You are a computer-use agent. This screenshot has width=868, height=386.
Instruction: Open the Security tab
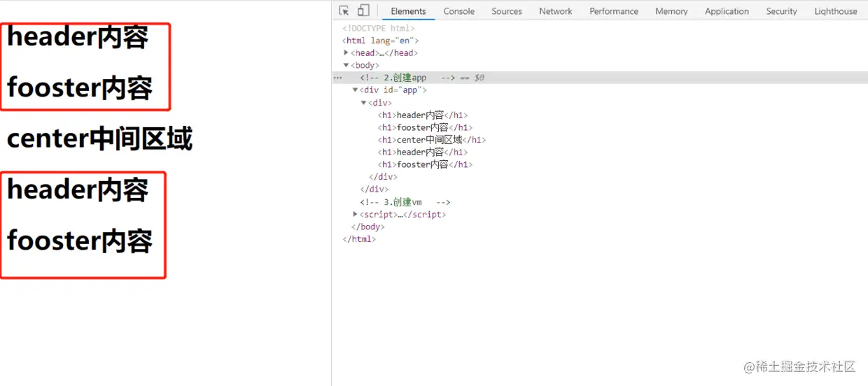pyautogui.click(x=781, y=11)
